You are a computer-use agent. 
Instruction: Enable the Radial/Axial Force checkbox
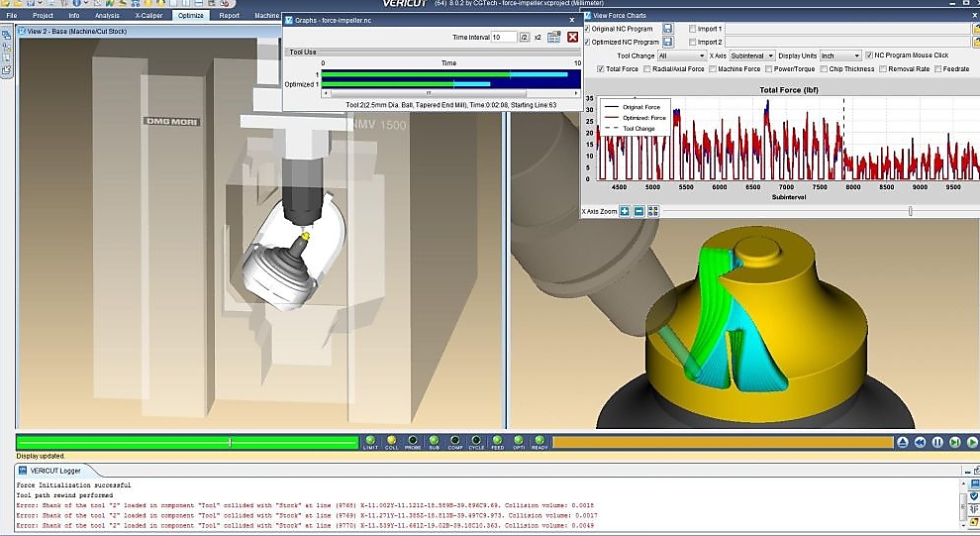[646, 68]
